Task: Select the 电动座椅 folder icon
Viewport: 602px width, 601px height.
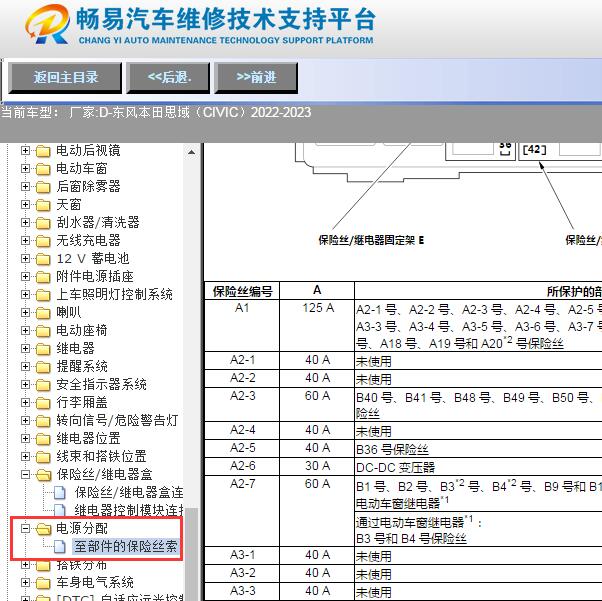Action: point(43,331)
